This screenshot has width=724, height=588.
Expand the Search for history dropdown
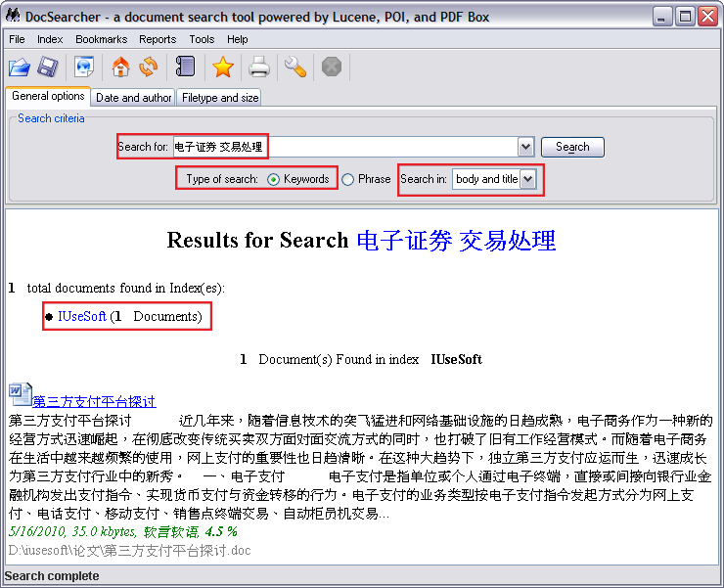click(525, 147)
